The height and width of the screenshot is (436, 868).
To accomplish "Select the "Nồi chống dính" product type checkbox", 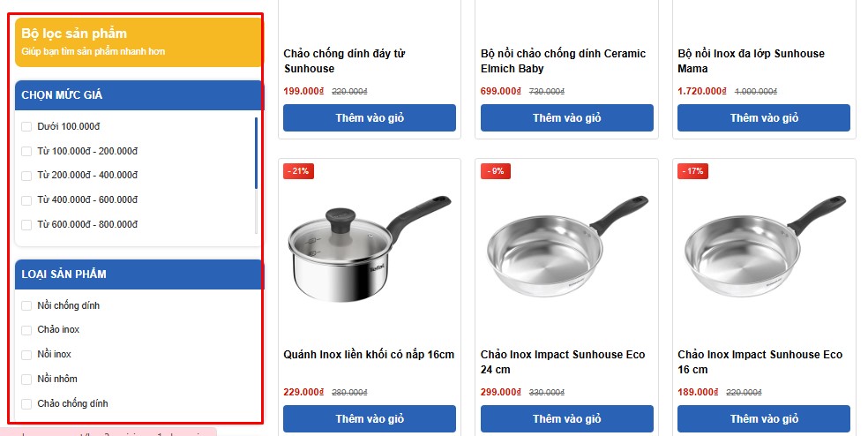I will [x=26, y=306].
